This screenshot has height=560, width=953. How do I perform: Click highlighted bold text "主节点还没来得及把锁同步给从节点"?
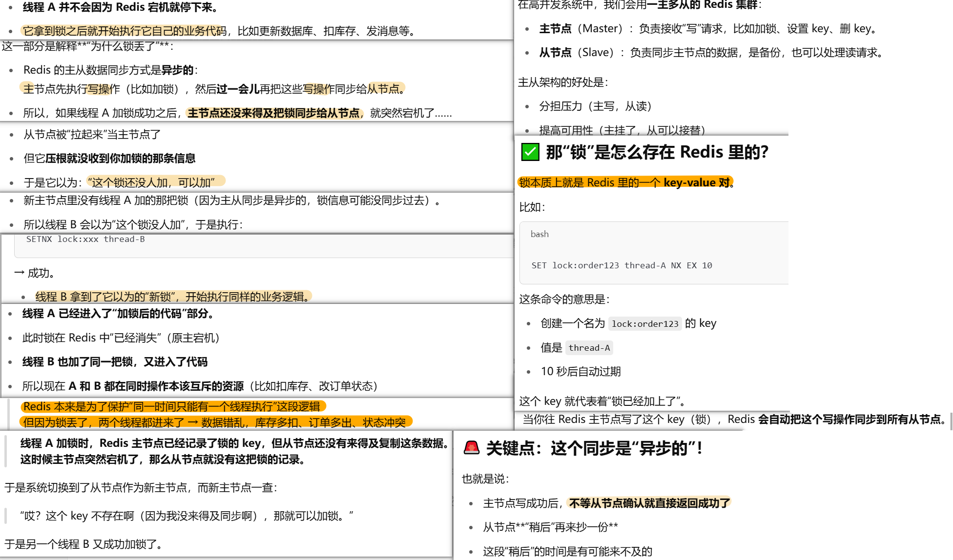point(274,113)
